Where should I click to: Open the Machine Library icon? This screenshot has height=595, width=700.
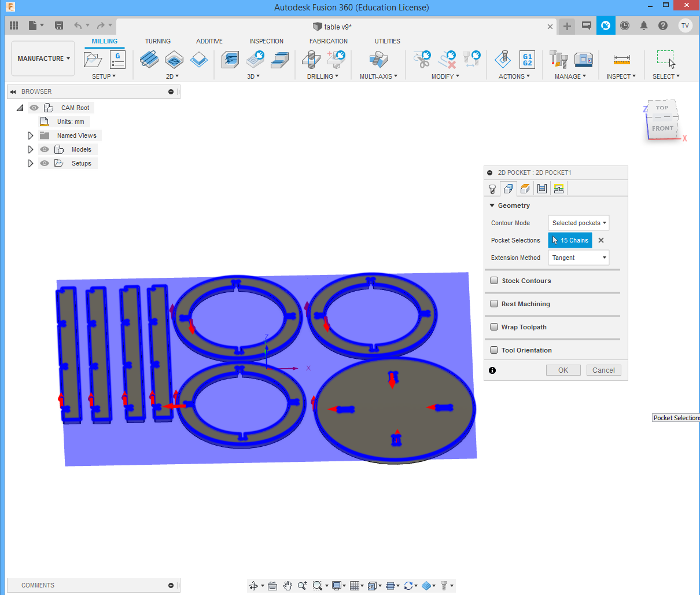pos(584,59)
